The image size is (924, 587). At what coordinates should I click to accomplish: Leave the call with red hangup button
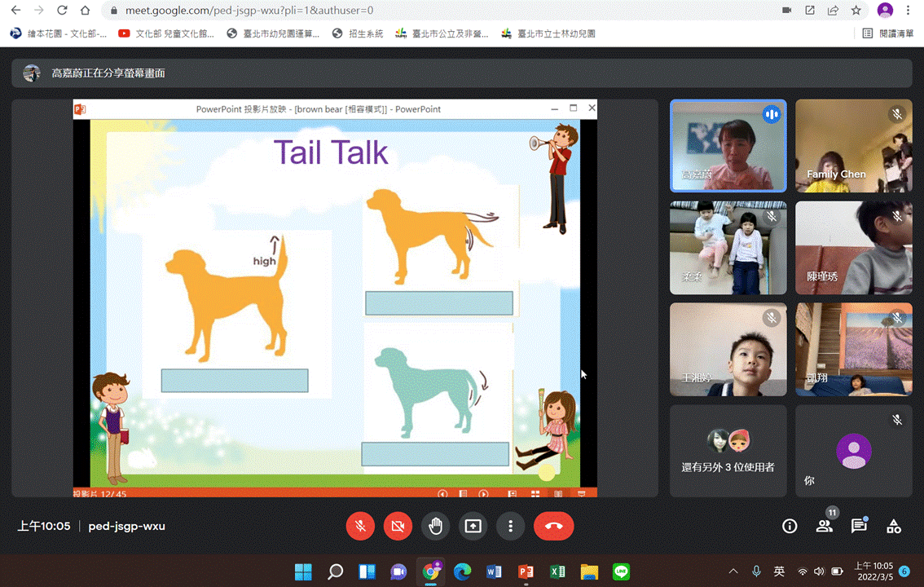click(x=553, y=527)
